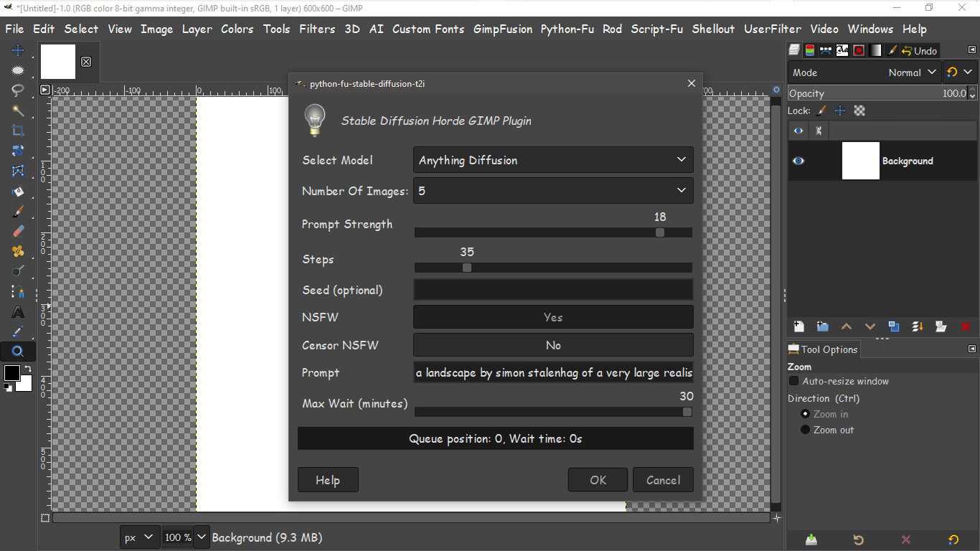The image size is (980, 551).
Task: Delete layer with the red X icon
Action: coord(965,327)
